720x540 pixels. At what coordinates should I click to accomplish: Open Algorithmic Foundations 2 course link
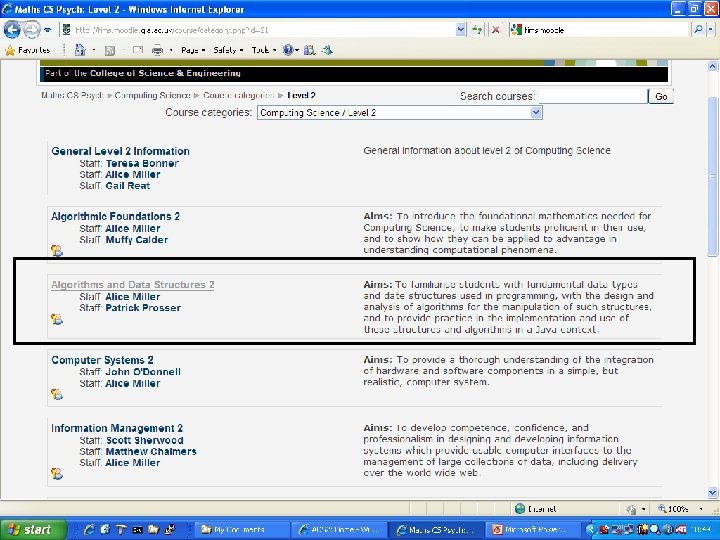pyautogui.click(x=115, y=216)
